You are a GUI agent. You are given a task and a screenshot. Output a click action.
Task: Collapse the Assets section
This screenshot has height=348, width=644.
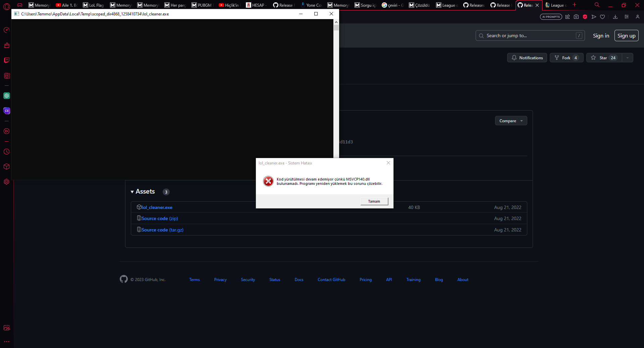coord(143,192)
